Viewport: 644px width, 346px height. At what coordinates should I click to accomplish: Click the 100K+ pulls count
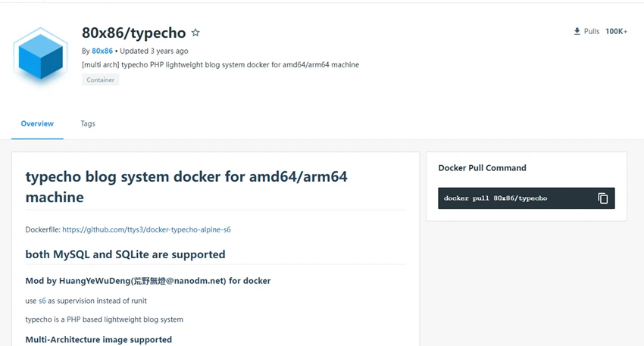coord(616,31)
